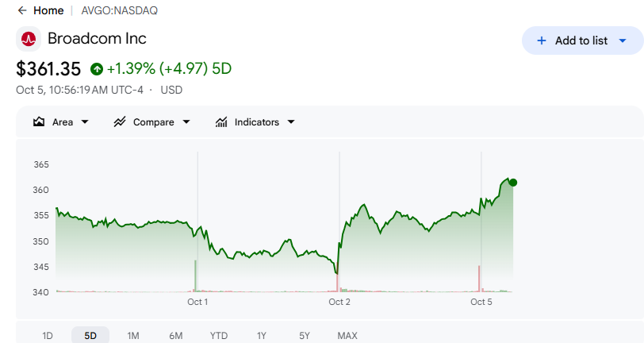Click the 360 price axis label
The height and width of the screenshot is (343, 644).
[x=41, y=190]
